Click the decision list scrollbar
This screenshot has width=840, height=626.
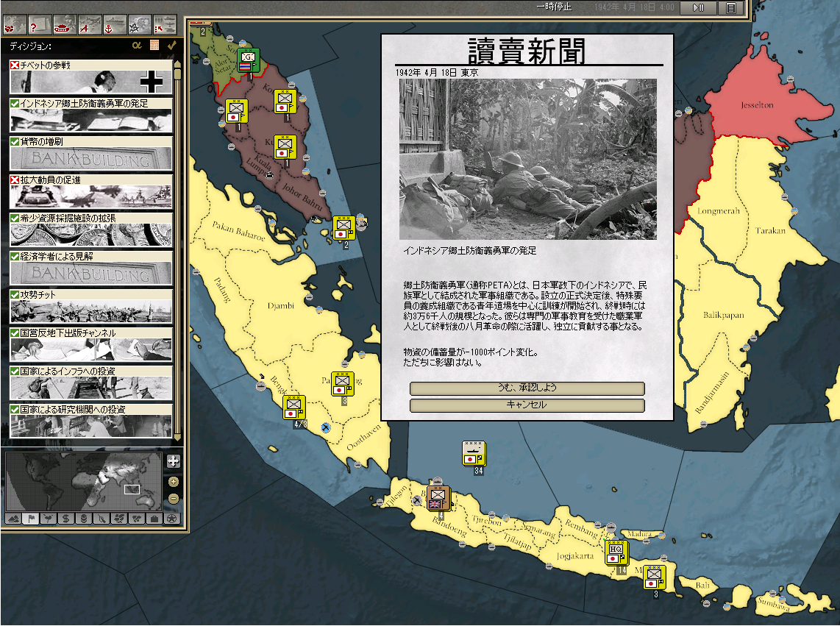(177, 250)
